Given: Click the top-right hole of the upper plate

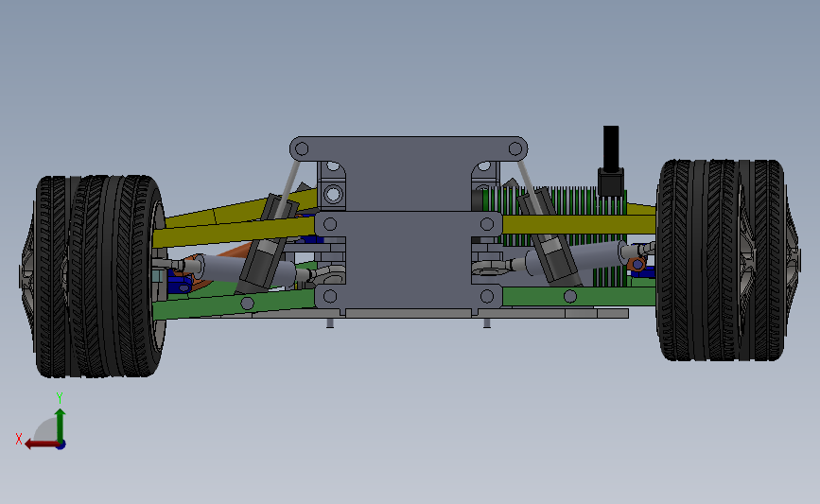Looking at the screenshot, I should click(x=515, y=149).
